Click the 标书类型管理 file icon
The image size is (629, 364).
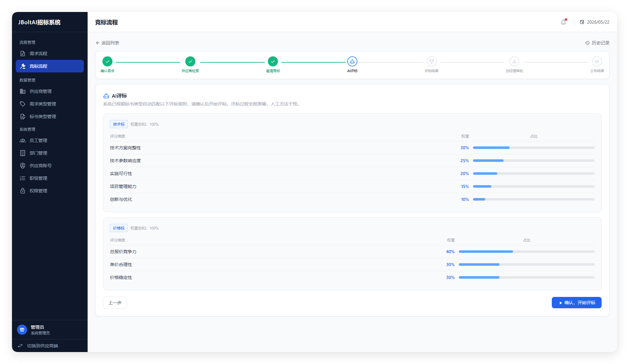(x=23, y=117)
